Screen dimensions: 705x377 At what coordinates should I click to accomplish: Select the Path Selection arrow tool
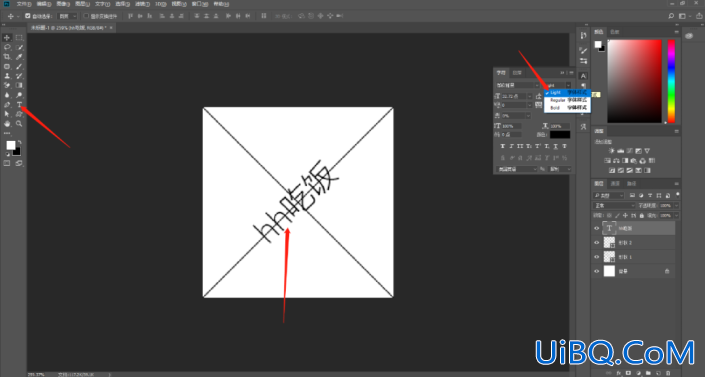[7, 114]
